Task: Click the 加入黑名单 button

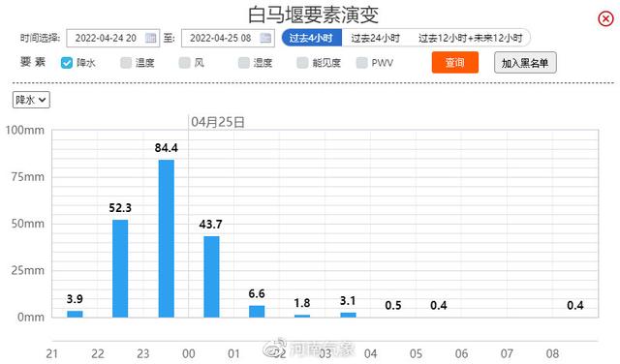Action: tap(525, 63)
